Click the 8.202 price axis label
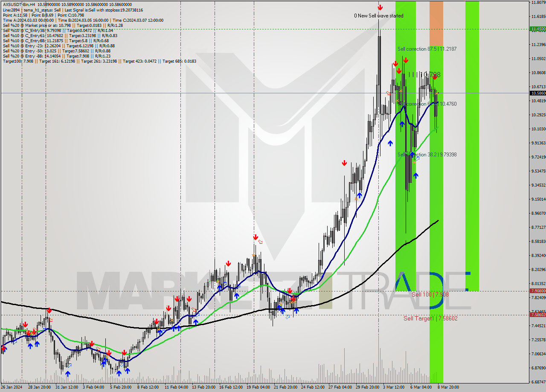The width and height of the screenshot is (546, 392). click(538, 269)
